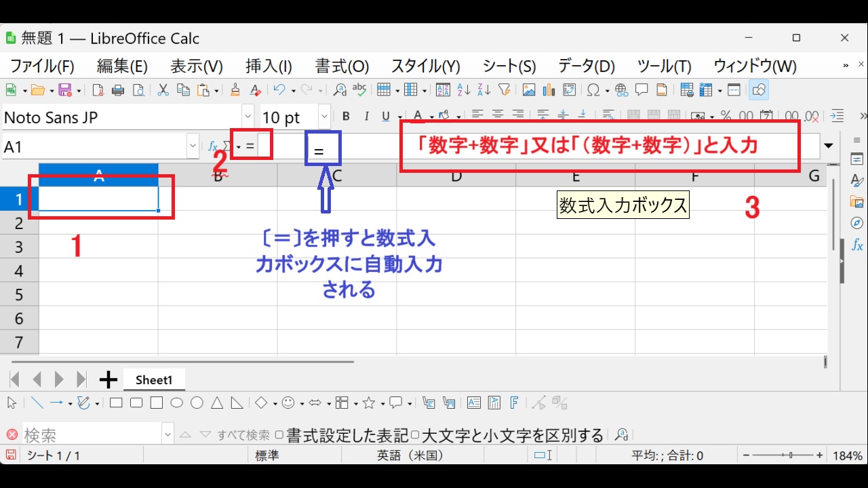The width and height of the screenshot is (868, 488).
Task: Toggle AutoFilter on the data
Action: (x=506, y=89)
